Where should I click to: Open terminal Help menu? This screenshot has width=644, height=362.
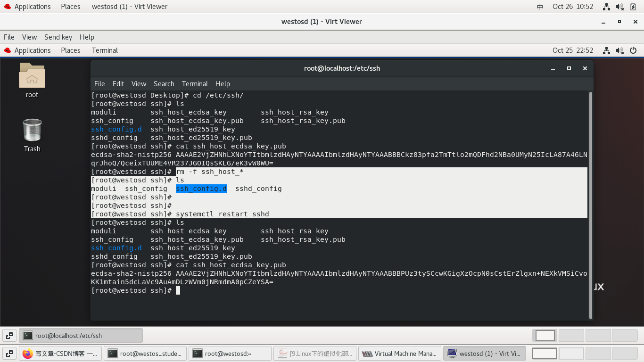(223, 84)
